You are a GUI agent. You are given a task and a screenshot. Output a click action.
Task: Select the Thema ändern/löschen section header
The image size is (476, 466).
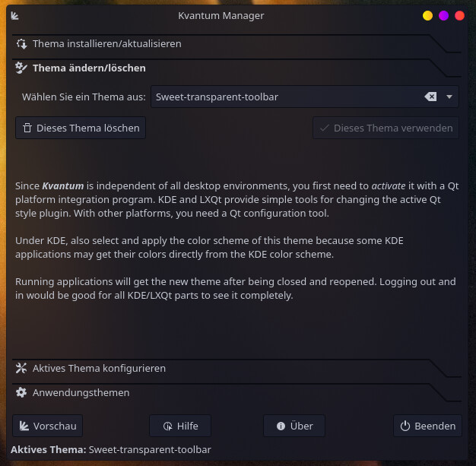coord(89,68)
